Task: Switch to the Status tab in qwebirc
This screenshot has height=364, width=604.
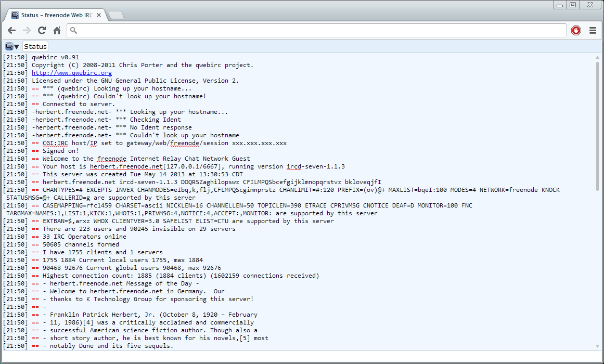Action: point(35,46)
